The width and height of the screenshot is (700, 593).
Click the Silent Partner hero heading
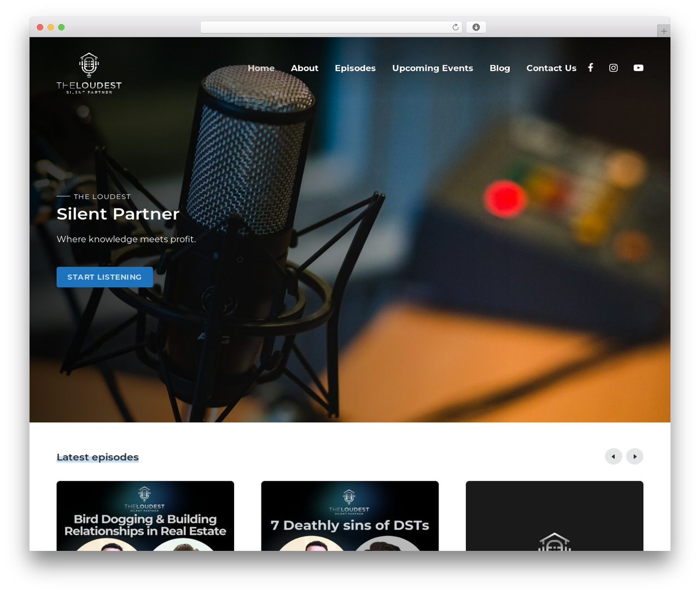point(118,214)
